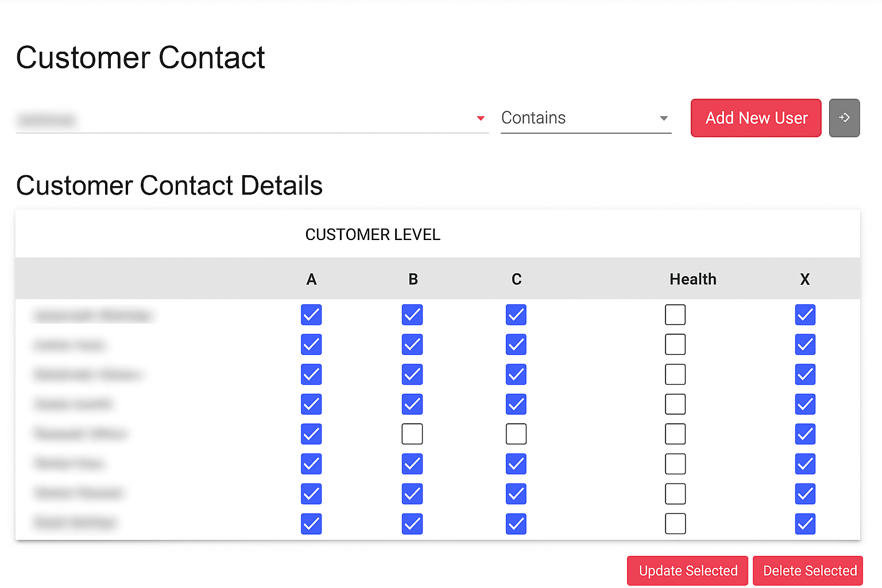This screenshot has height=588, width=882.
Task: Click the gray arrow icon button
Action: point(844,118)
